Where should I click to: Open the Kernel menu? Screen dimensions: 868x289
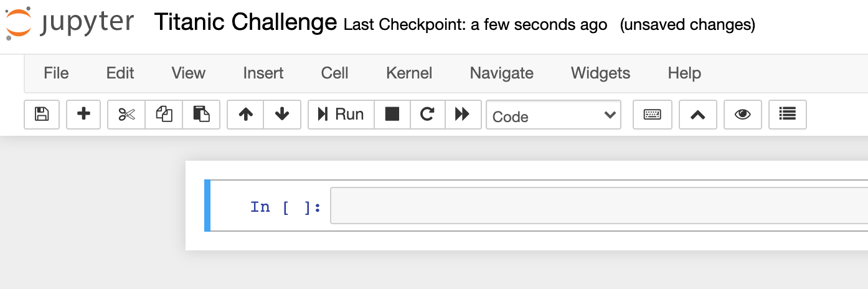point(409,73)
